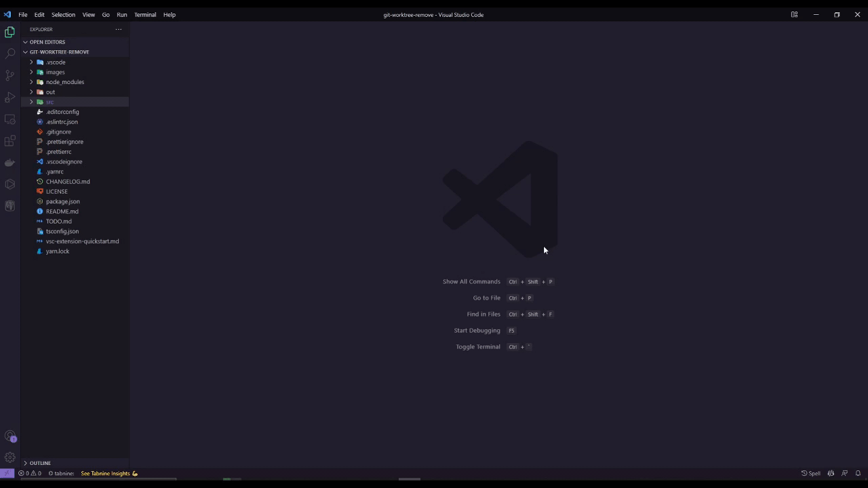
Task: Open TODO.md file
Action: pyautogui.click(x=75, y=221)
